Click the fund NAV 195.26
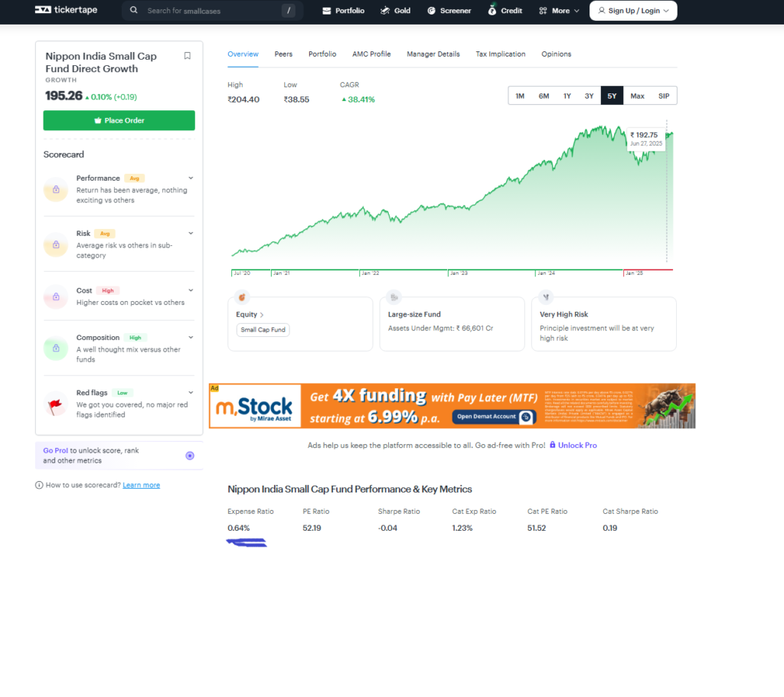Viewport: 784px width, 697px height. tap(64, 96)
